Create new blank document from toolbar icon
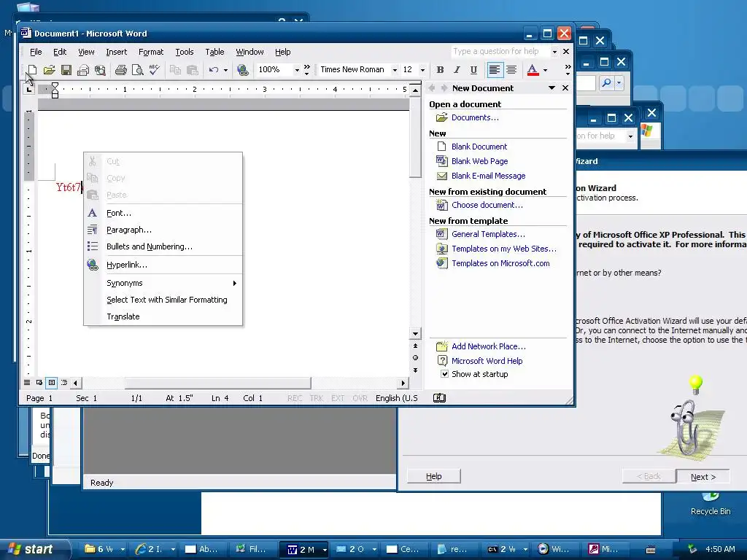 (32, 70)
